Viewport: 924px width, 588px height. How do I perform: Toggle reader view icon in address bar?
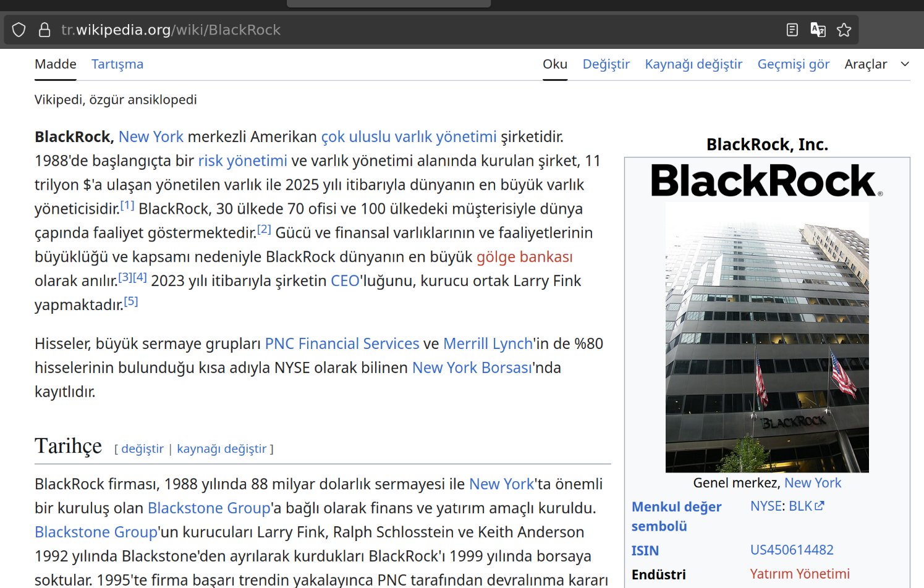click(x=792, y=30)
